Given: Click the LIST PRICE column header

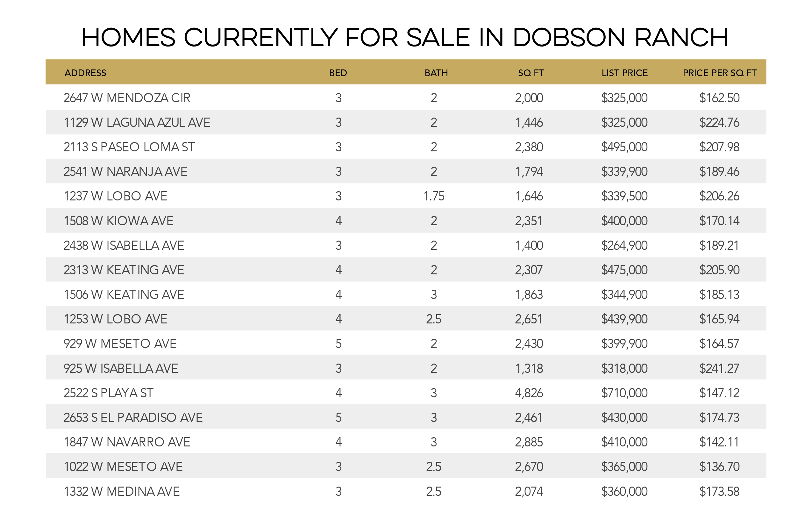Looking at the screenshot, I should coord(624,73).
